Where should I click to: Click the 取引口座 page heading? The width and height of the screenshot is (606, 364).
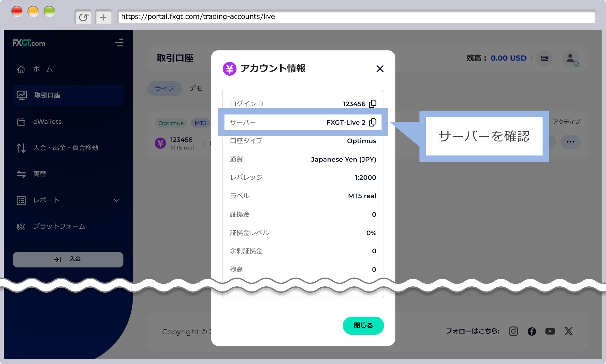tap(175, 58)
